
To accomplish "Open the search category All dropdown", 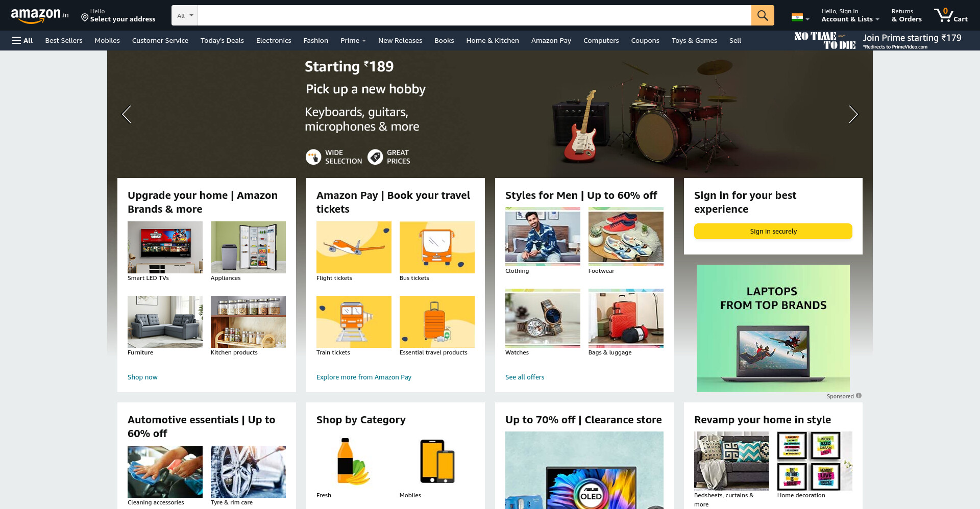I will point(185,15).
